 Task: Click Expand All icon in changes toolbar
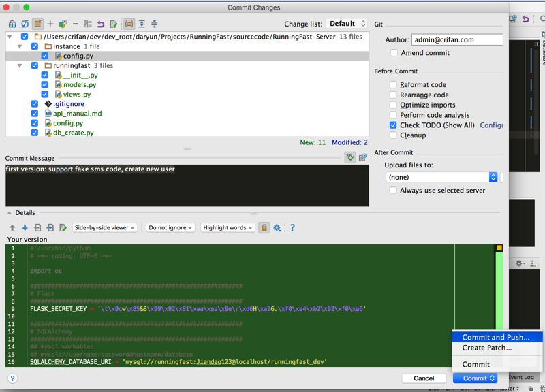(142, 24)
